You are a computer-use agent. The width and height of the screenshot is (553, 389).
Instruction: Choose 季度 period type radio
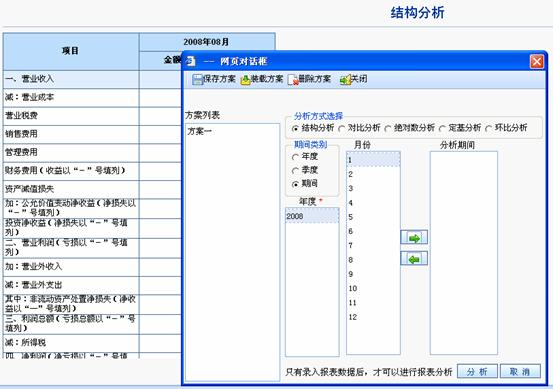pos(296,171)
